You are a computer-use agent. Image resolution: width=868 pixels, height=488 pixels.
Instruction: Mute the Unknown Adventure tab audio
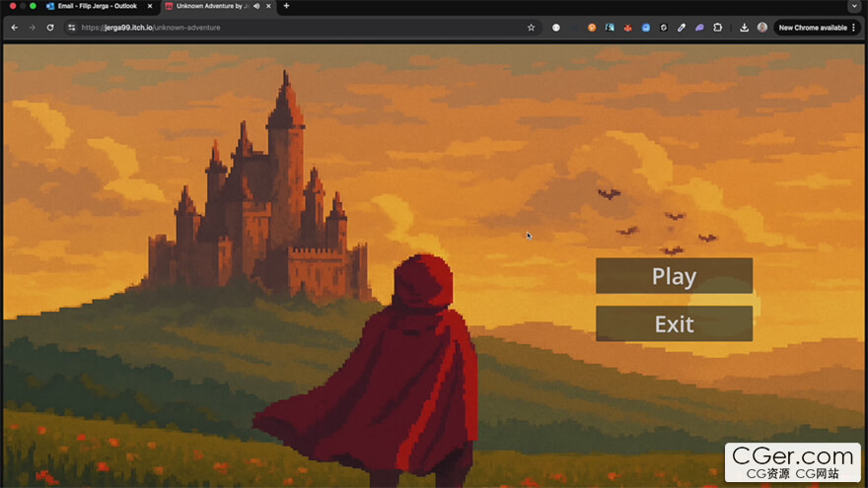[256, 6]
